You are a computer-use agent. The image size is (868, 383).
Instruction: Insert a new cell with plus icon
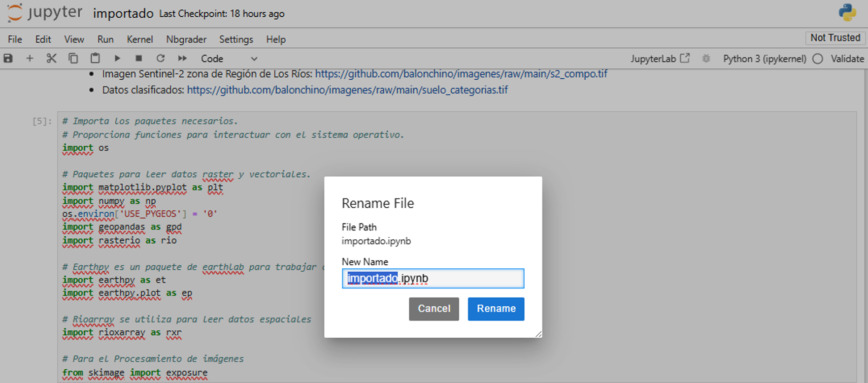30,59
